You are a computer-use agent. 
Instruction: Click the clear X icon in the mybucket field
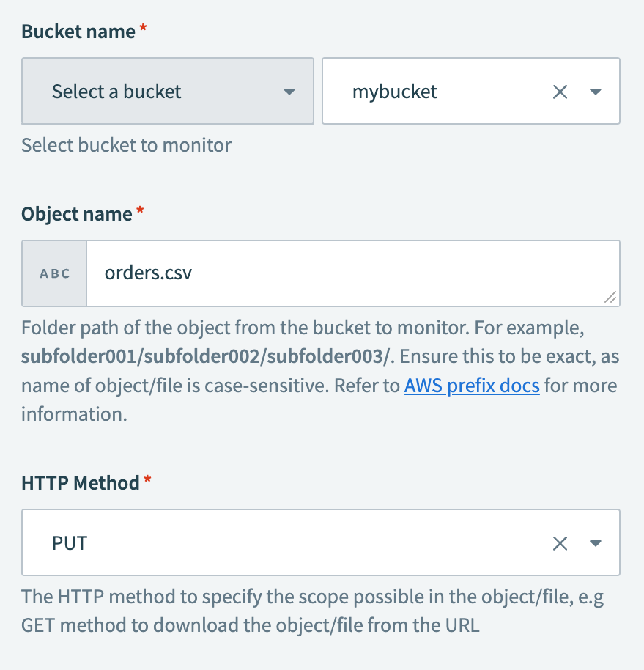click(x=560, y=91)
